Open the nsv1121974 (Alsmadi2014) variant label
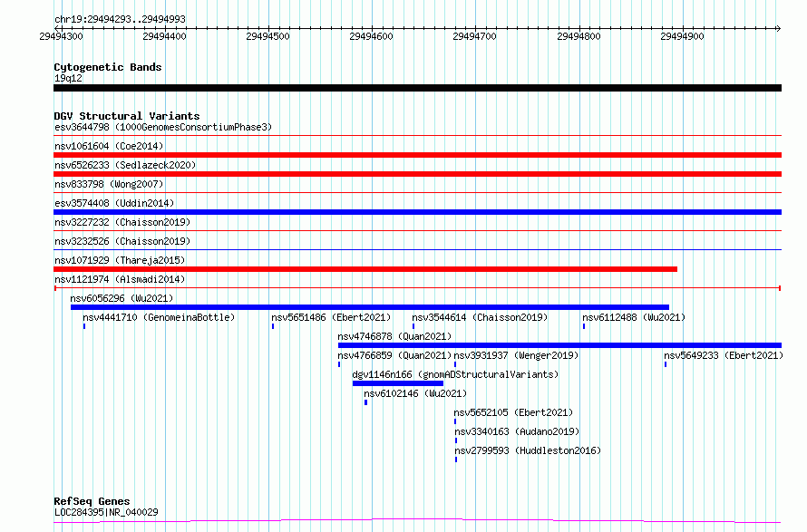807x532 pixels. pyautogui.click(x=120, y=279)
